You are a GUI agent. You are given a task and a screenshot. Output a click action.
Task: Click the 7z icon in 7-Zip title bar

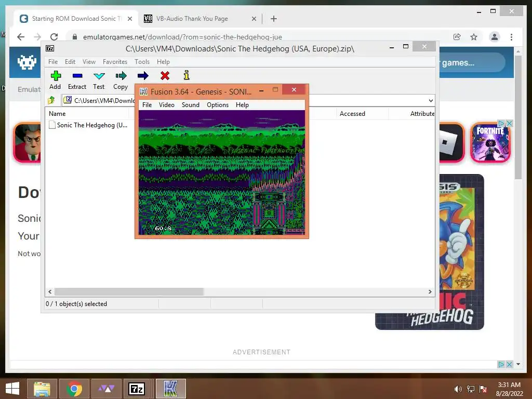pos(50,48)
